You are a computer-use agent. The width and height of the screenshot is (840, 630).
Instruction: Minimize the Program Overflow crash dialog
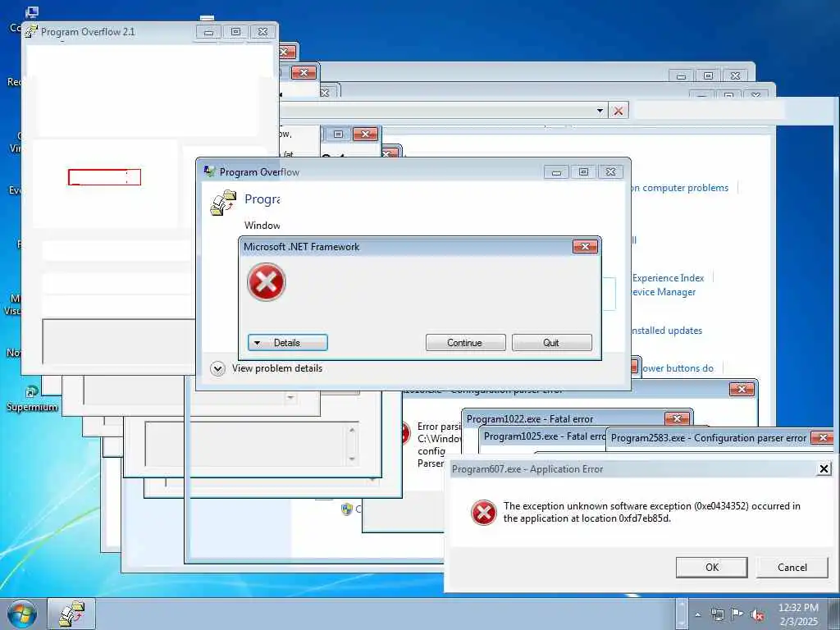tap(557, 172)
